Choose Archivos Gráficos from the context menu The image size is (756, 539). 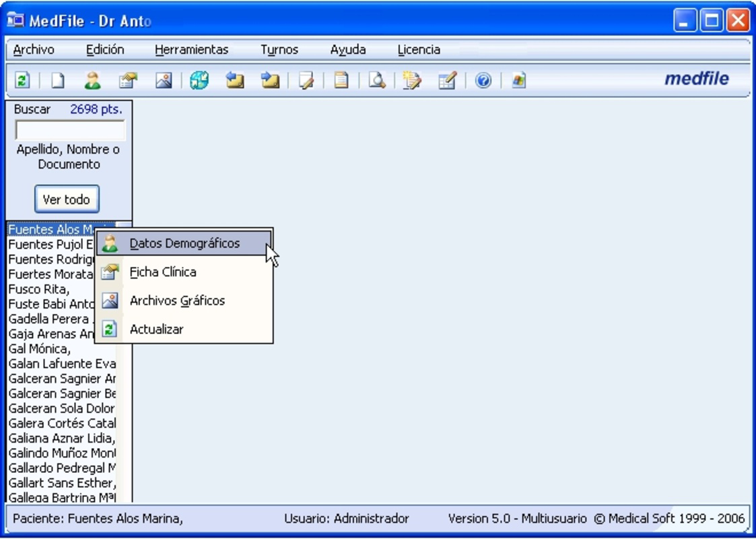(184, 300)
